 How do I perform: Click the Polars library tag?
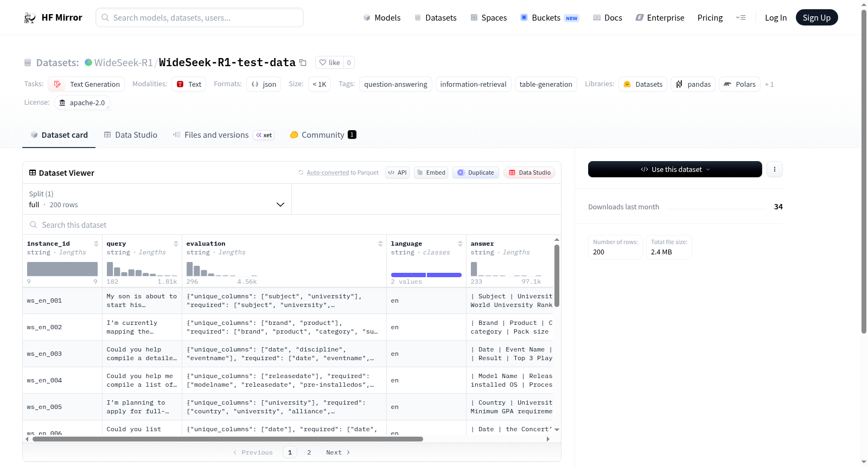click(x=740, y=84)
